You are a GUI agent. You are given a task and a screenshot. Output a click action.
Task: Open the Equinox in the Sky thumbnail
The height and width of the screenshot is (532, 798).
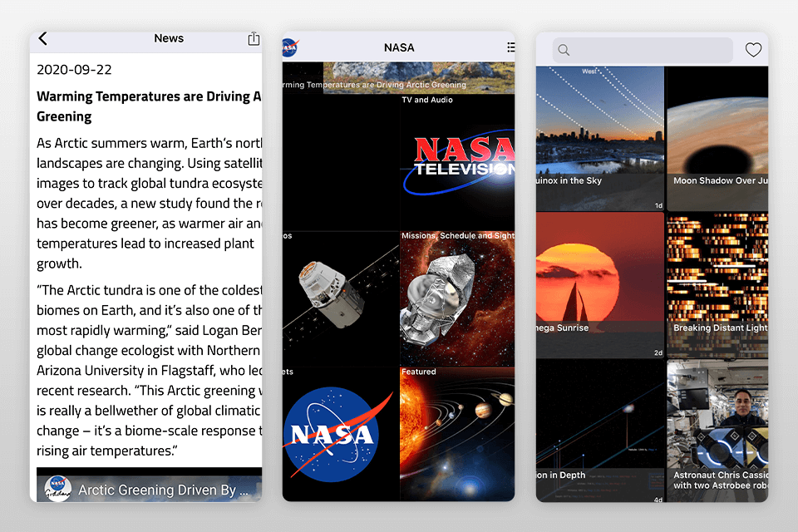[x=600, y=133]
